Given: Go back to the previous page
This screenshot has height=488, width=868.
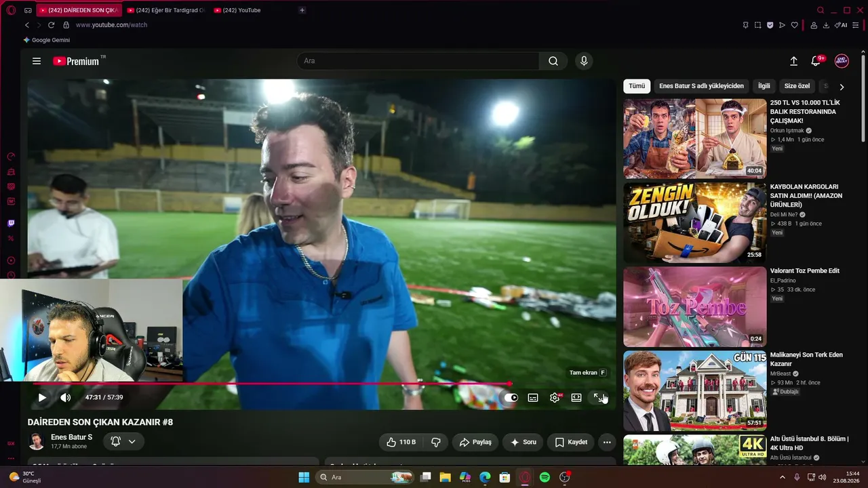Looking at the screenshot, I should pos(27,25).
